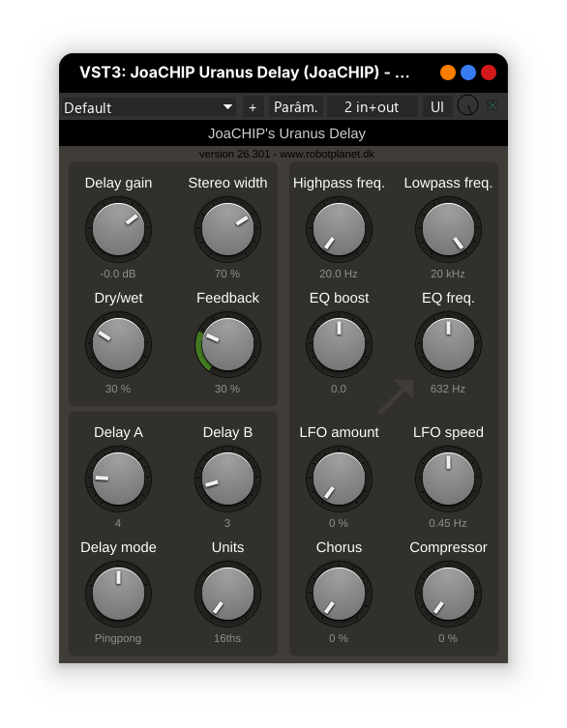Viewport: 567px width, 728px height.
Task: Click the blue window button
Action: coord(468,73)
